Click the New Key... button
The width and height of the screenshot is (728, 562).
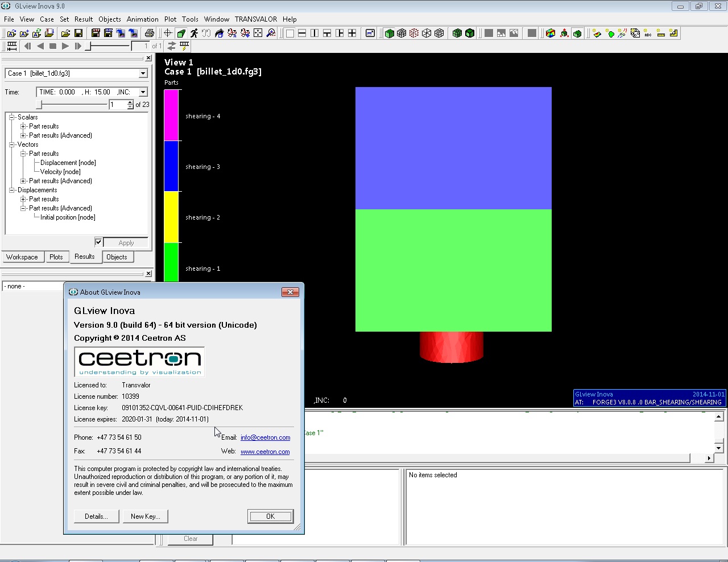click(145, 516)
